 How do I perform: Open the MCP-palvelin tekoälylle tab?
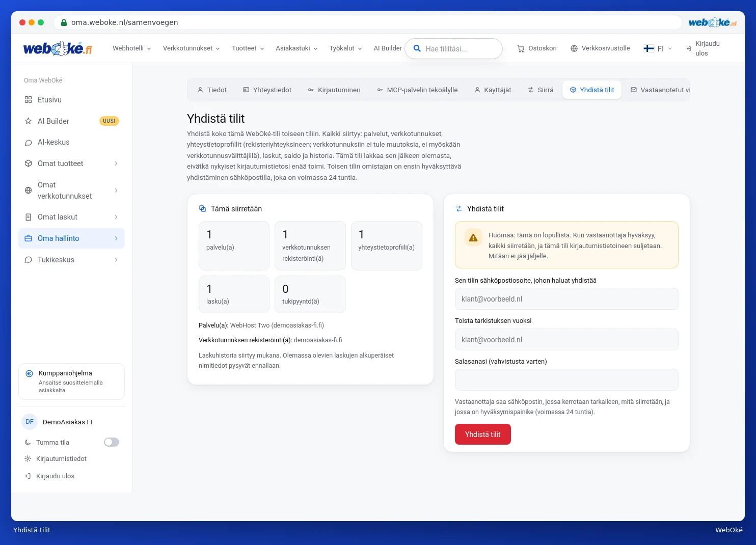[417, 90]
